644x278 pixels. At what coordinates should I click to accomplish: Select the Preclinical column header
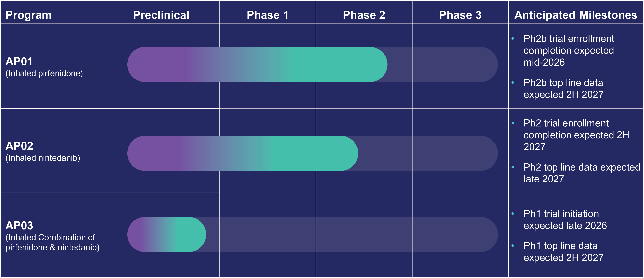pyautogui.click(x=161, y=15)
